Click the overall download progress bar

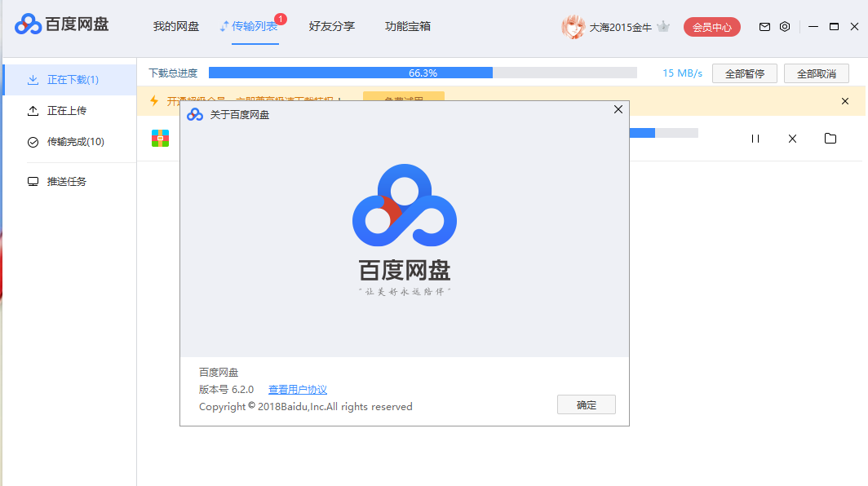click(423, 73)
